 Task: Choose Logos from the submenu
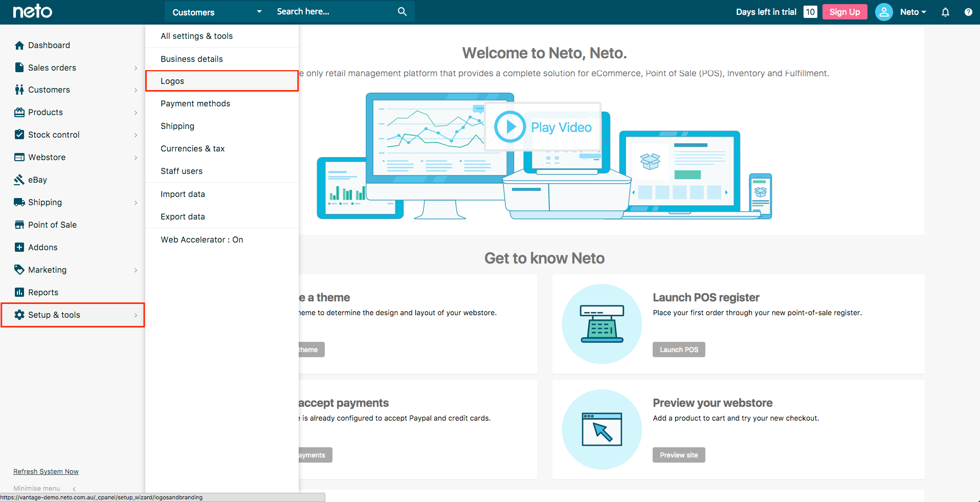[222, 81]
